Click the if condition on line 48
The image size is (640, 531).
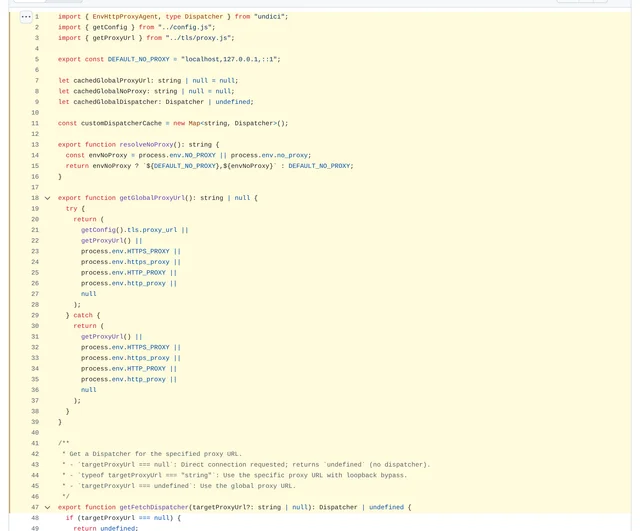125,518
